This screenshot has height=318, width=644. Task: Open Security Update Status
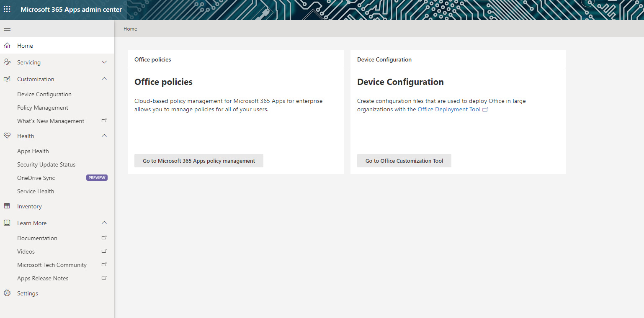click(x=46, y=164)
